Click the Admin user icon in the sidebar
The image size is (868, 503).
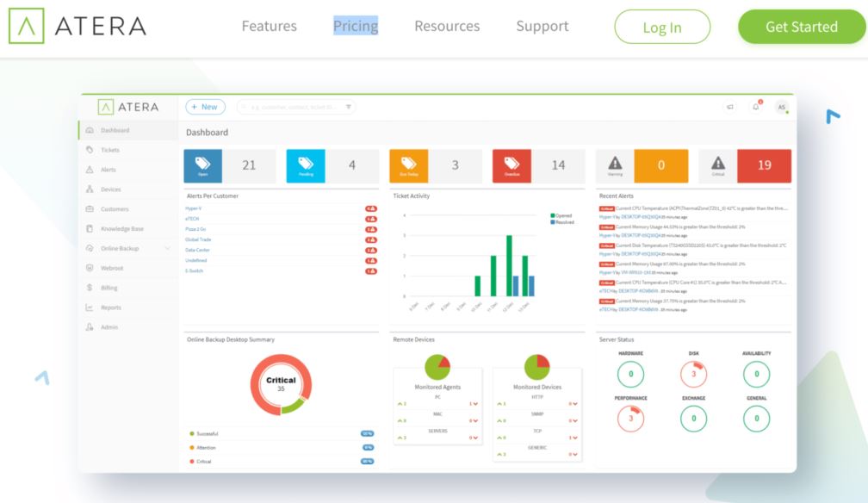pos(90,326)
